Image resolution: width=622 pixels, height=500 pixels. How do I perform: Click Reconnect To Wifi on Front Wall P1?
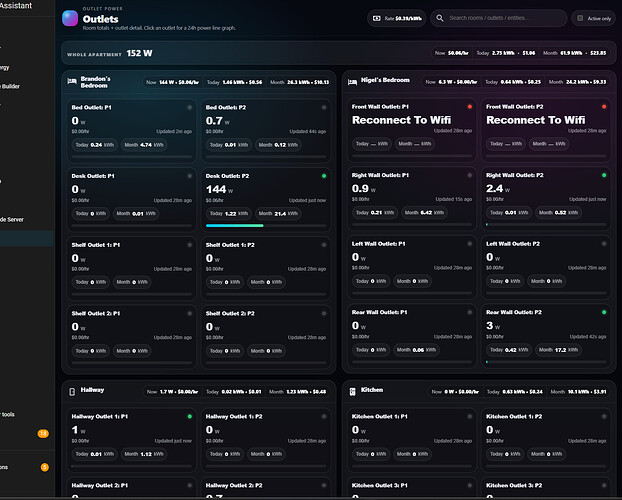click(x=401, y=120)
